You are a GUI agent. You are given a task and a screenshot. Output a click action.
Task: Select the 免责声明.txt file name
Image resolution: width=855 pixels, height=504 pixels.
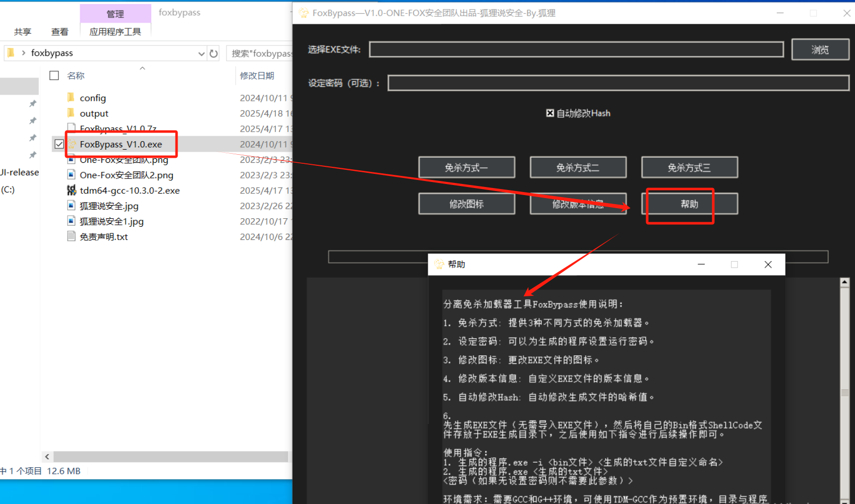pos(104,237)
